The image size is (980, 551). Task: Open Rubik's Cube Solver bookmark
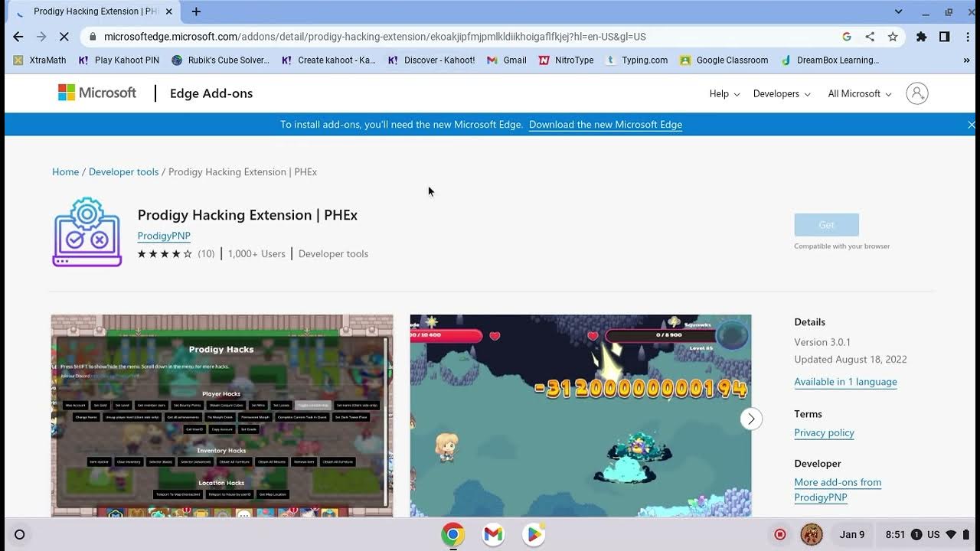coord(220,60)
